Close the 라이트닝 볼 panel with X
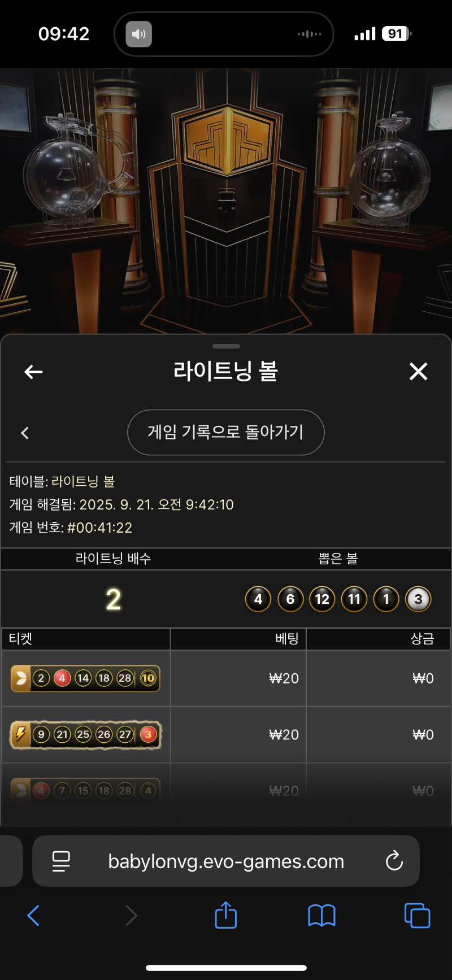Image resolution: width=452 pixels, height=980 pixels. pos(418,371)
